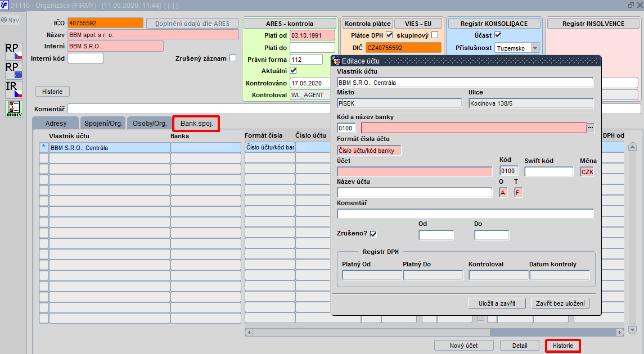Click the Měna field CZK
Viewport: 644px width, 354px height.
tap(587, 171)
